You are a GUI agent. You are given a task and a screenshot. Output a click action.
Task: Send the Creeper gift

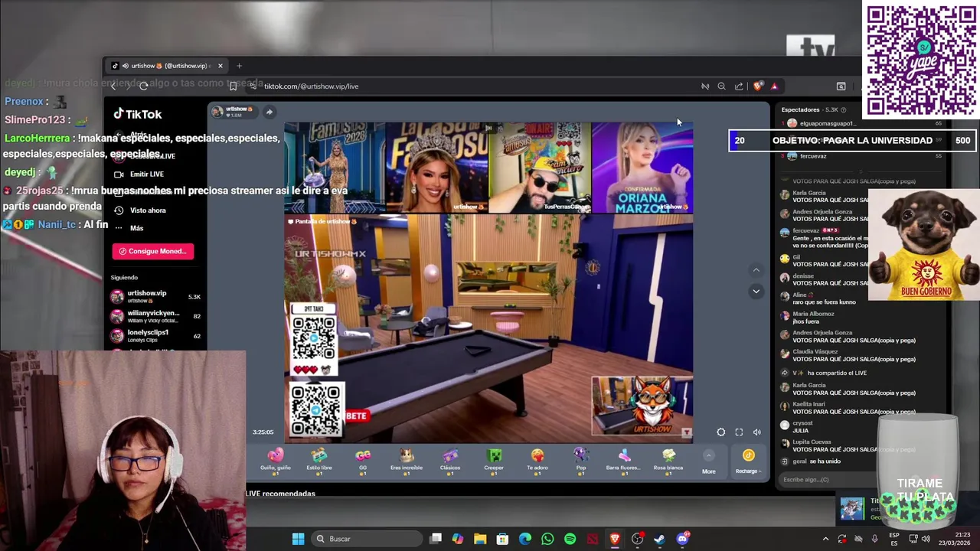pos(494,461)
